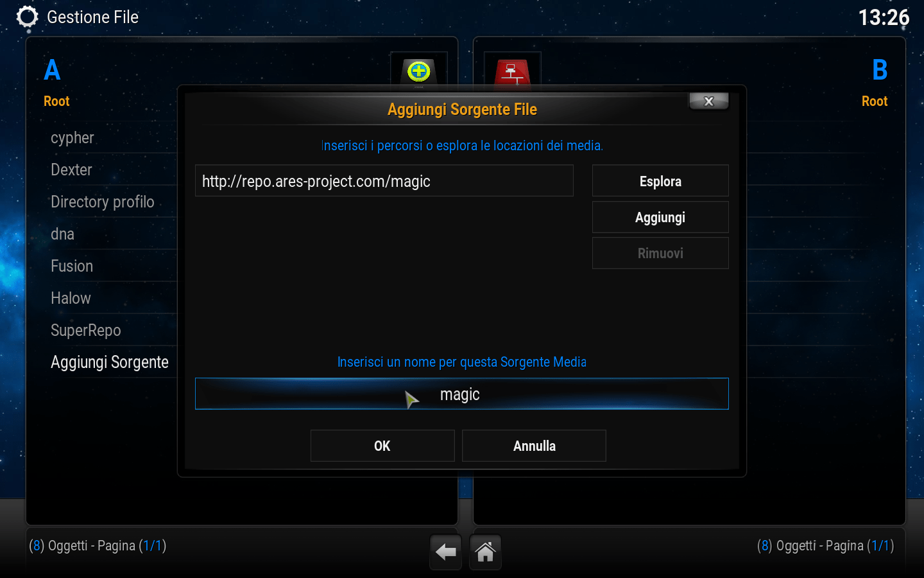Screen dimensions: 924x578
Task: Confirm with the OK button
Action: [382, 446]
